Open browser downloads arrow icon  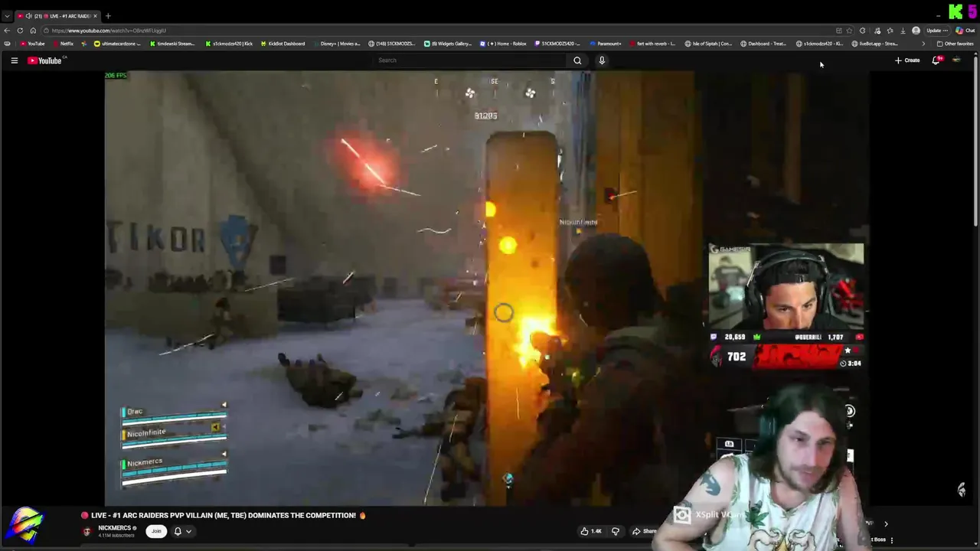click(x=903, y=31)
